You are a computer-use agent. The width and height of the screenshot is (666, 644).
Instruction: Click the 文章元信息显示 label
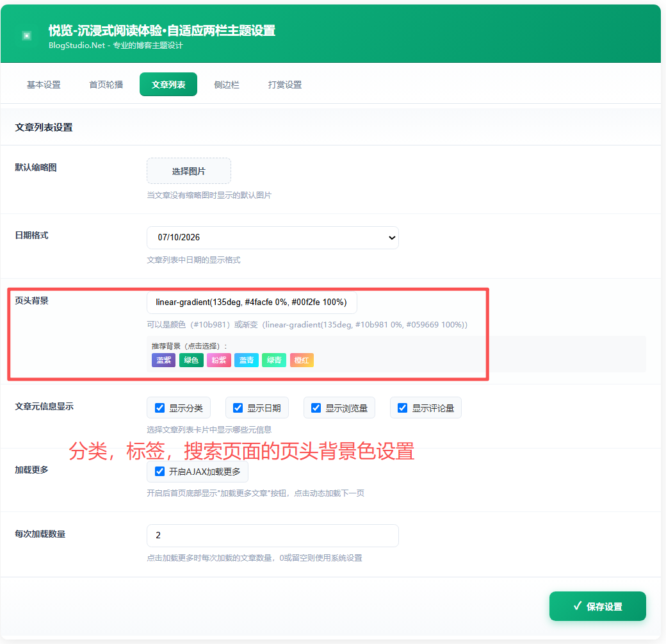pyautogui.click(x=44, y=406)
